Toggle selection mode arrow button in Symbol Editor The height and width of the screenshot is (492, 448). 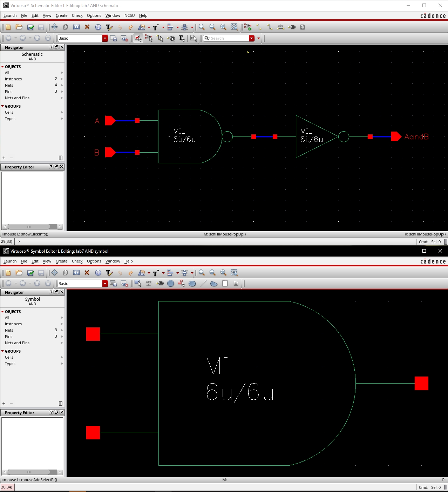(x=138, y=283)
